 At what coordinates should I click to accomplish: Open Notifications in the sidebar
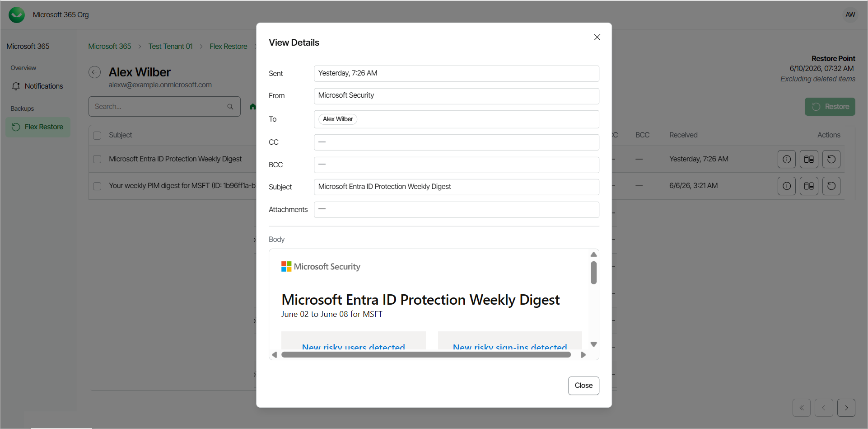38,86
